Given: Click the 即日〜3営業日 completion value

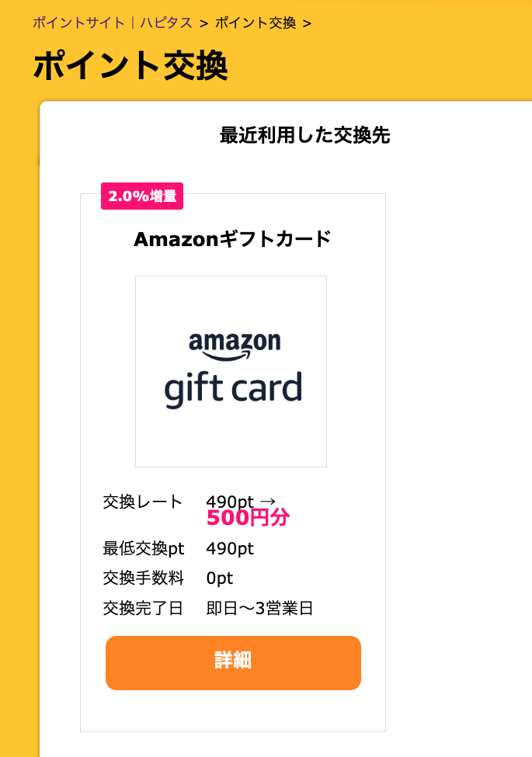Looking at the screenshot, I should [x=259, y=608].
